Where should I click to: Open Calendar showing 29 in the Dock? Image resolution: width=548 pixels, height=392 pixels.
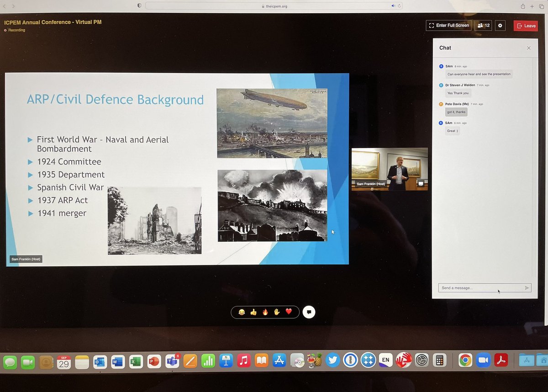click(63, 362)
